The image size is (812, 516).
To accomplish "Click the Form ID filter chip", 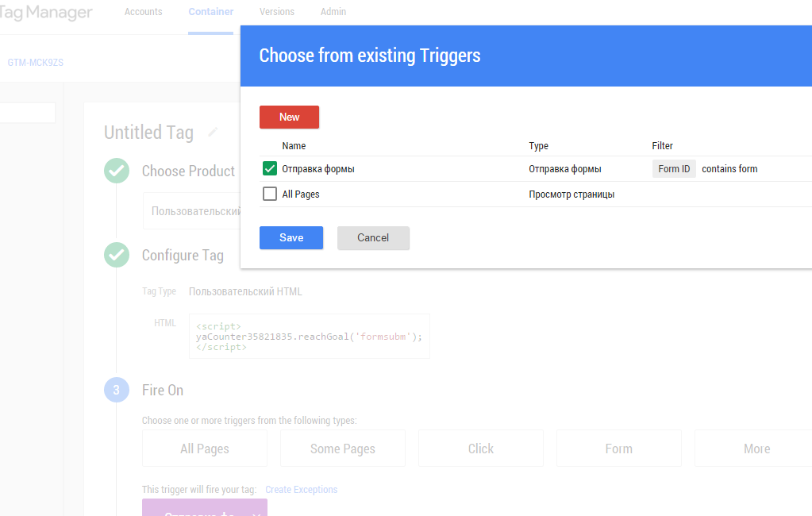I will click(674, 169).
